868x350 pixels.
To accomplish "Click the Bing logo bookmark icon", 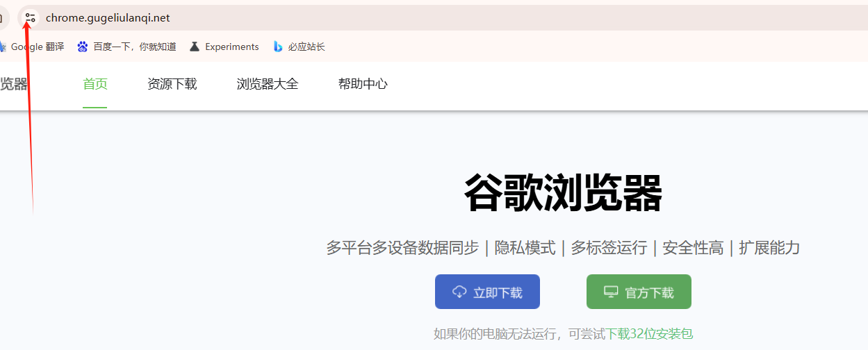I will click(278, 47).
